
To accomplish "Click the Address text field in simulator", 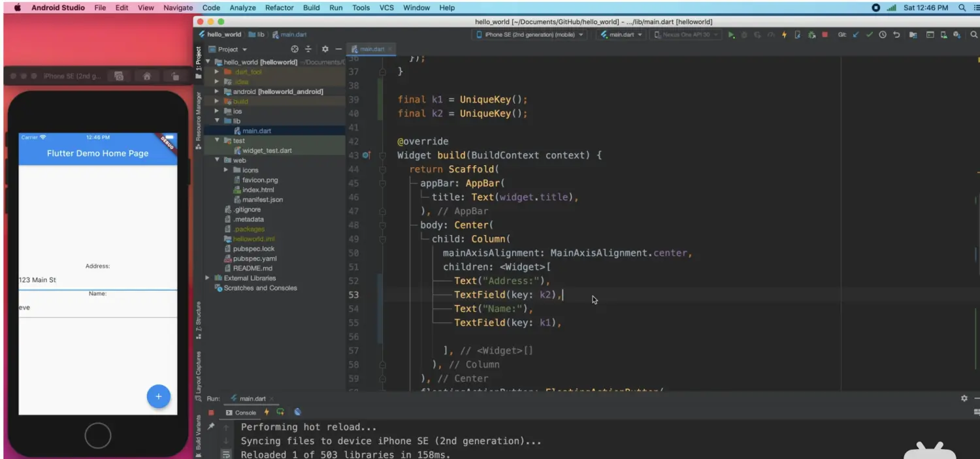I will pos(98,280).
